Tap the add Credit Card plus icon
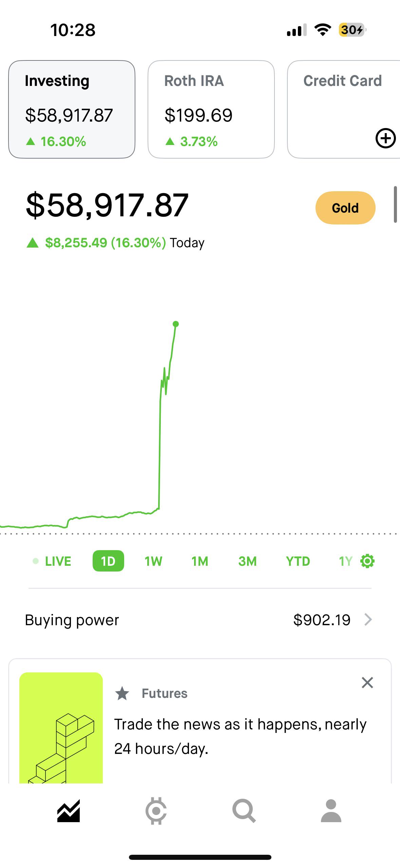The width and height of the screenshot is (400, 868). 385,138
